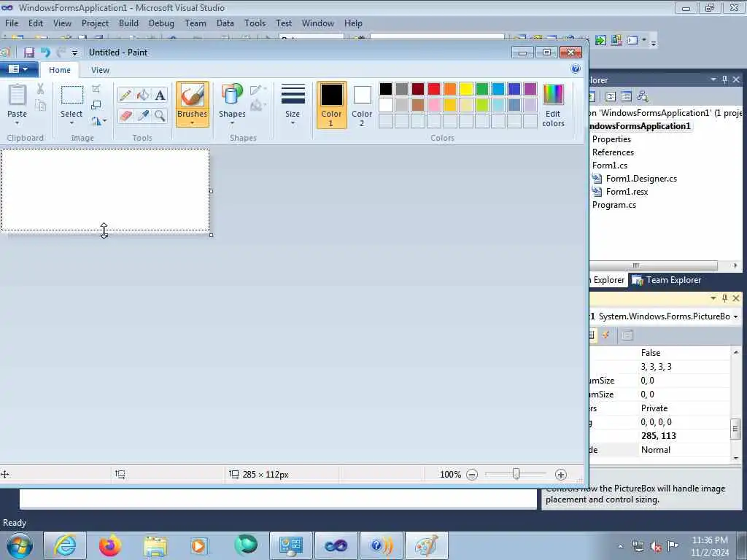Open the Project menu in Visual Studio

click(x=95, y=23)
